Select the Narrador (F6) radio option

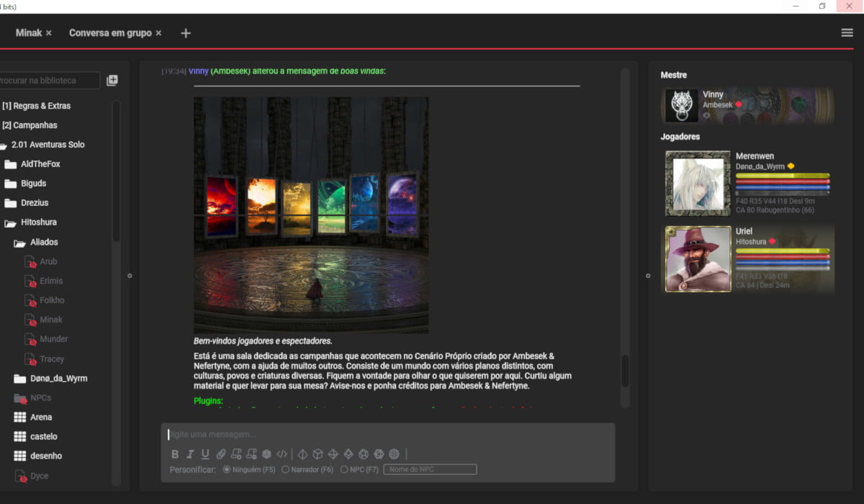coord(285,469)
